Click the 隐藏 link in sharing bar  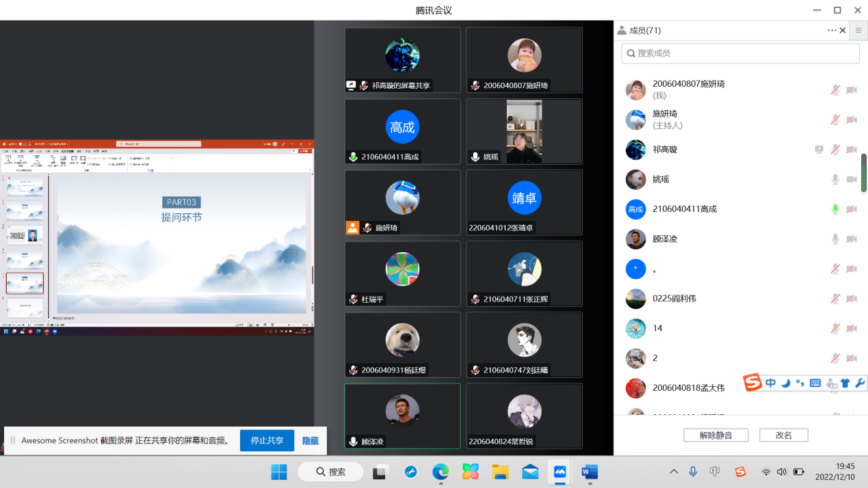point(311,441)
